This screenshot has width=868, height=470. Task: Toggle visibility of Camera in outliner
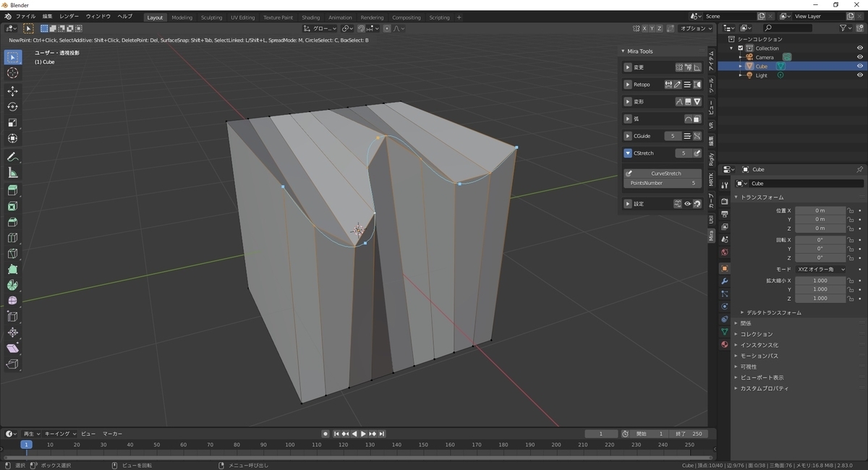coord(860,57)
